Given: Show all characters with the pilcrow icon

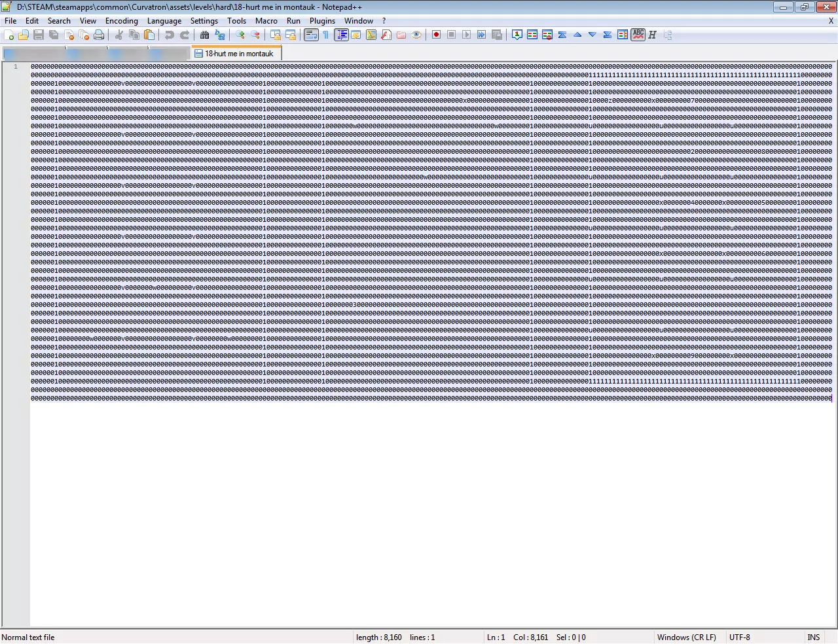Looking at the screenshot, I should click(326, 35).
